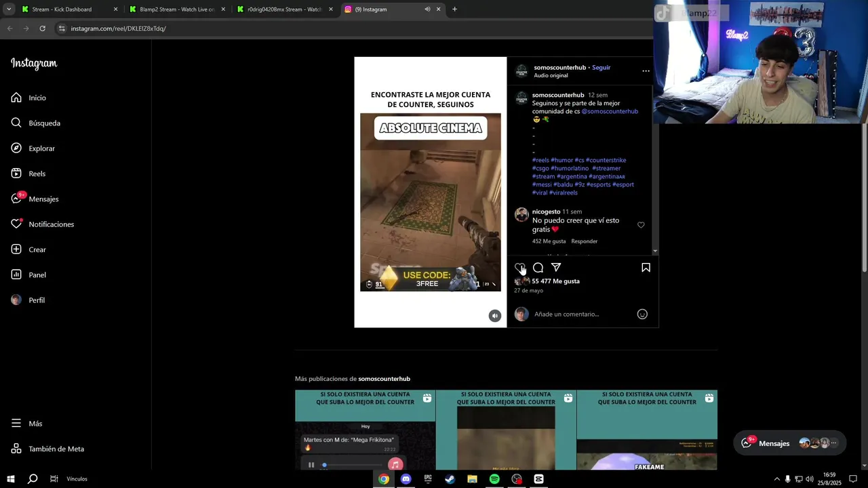Show hidden system tray icons
Image resolution: width=868 pixels, height=488 pixels.
tap(776, 479)
